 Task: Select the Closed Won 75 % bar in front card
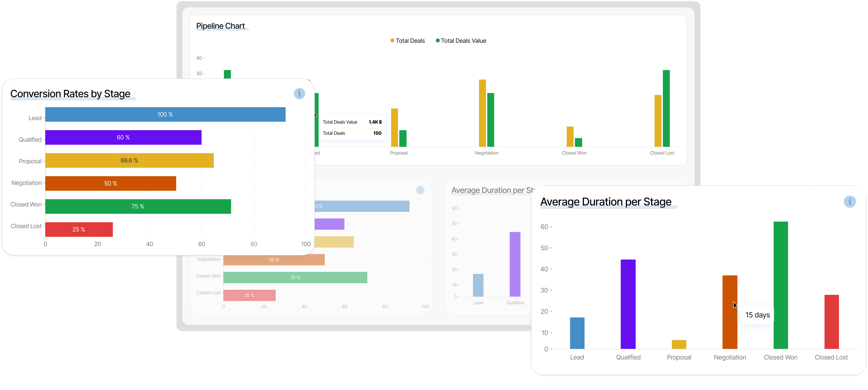pyautogui.click(x=138, y=206)
